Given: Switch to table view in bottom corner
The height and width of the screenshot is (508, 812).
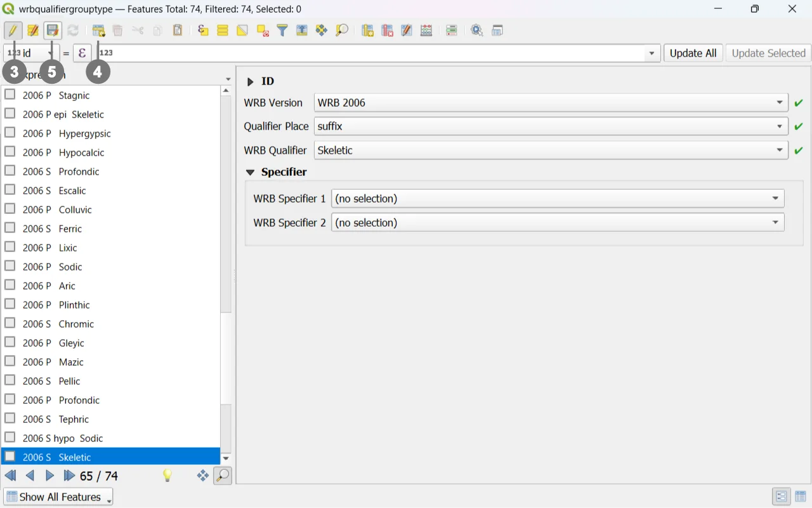Looking at the screenshot, I should pyautogui.click(x=800, y=497).
